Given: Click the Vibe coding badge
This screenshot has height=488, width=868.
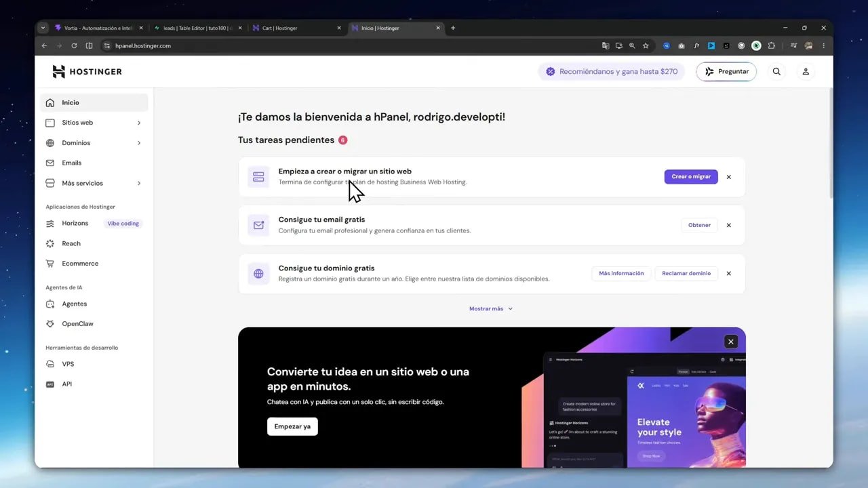Looking at the screenshot, I should tap(123, 224).
